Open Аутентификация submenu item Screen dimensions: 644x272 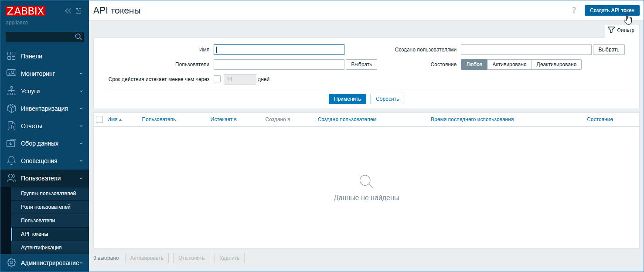41,248
